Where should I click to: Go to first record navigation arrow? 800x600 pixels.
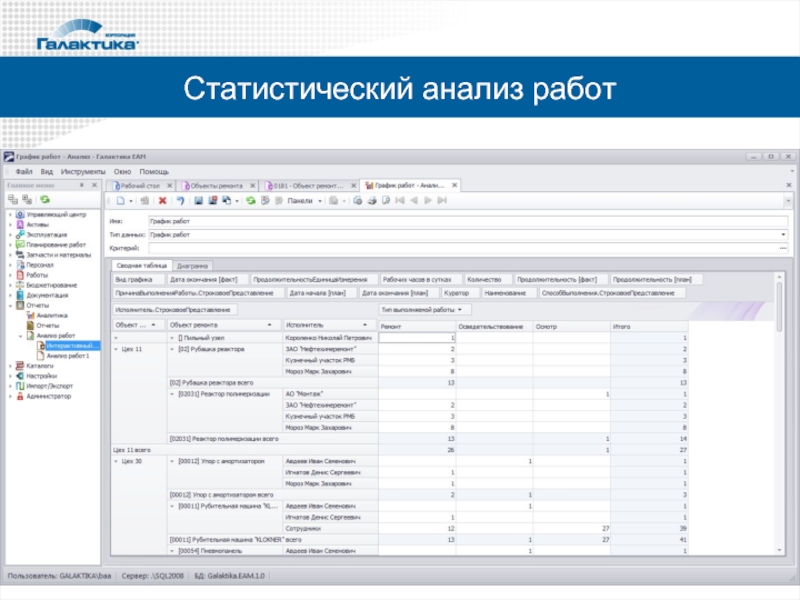coord(400,201)
